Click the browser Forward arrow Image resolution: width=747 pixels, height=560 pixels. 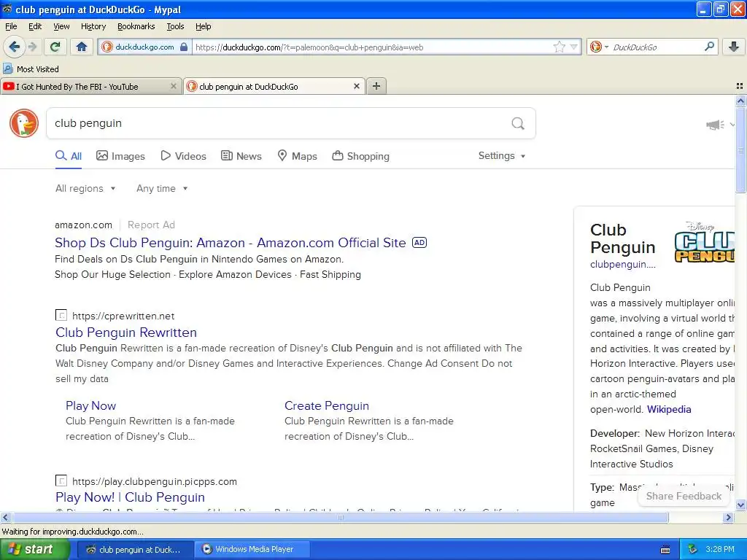click(x=33, y=47)
